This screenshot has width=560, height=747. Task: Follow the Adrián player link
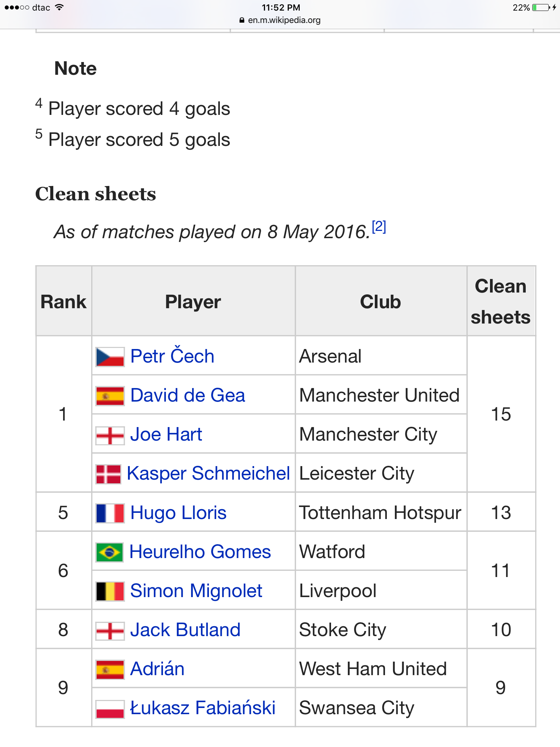[x=157, y=669]
